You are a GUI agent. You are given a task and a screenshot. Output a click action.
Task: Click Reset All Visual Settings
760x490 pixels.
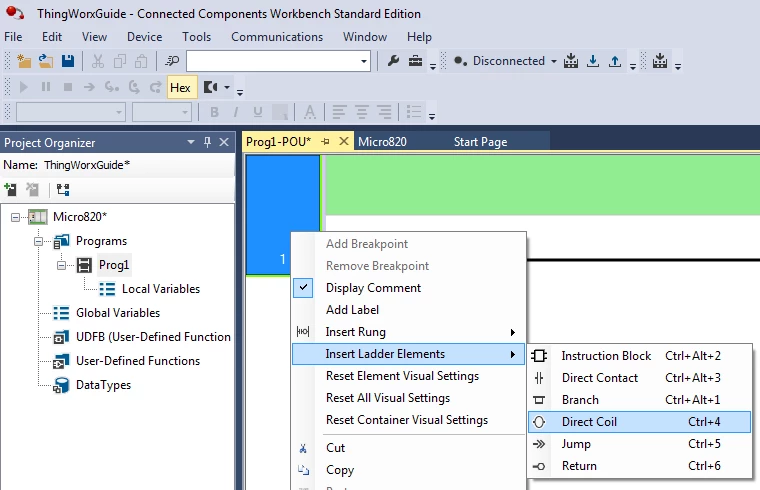[408, 398]
